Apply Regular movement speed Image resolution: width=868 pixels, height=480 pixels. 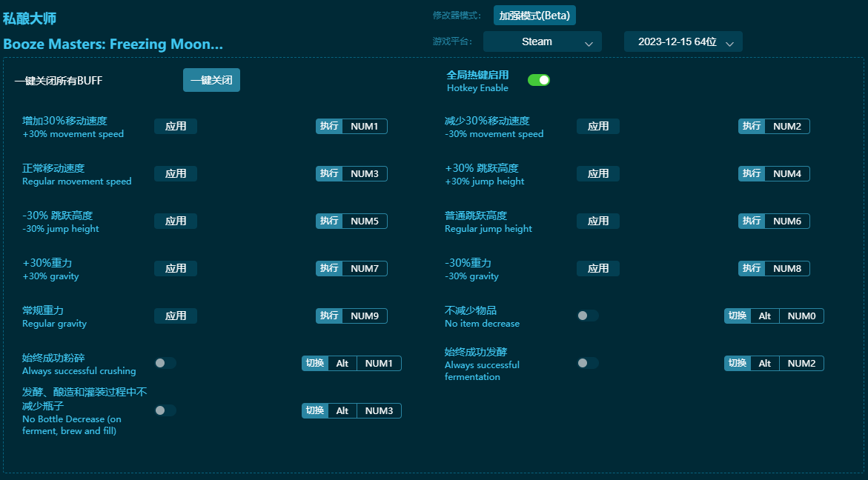coord(176,173)
